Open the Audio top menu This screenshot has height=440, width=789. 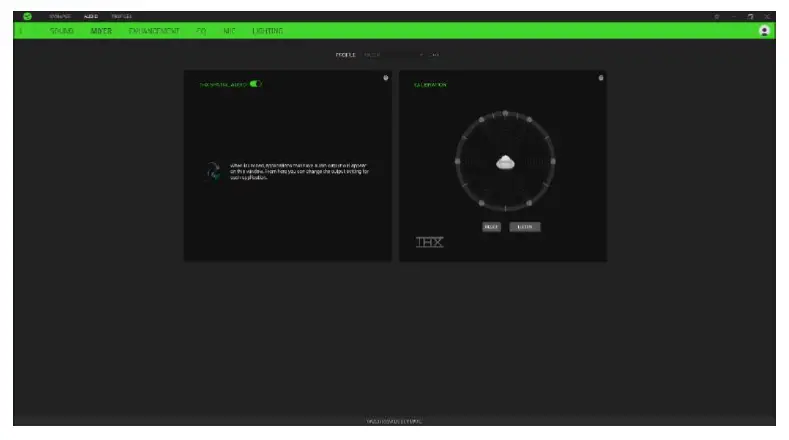(91, 17)
